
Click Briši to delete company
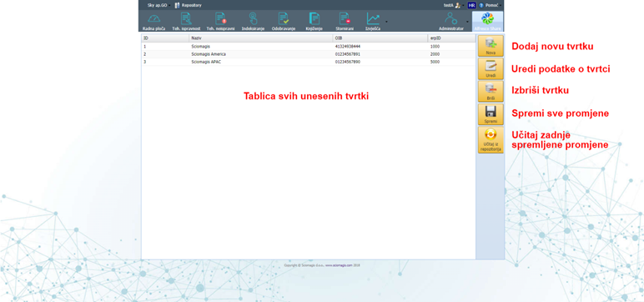coord(491,91)
